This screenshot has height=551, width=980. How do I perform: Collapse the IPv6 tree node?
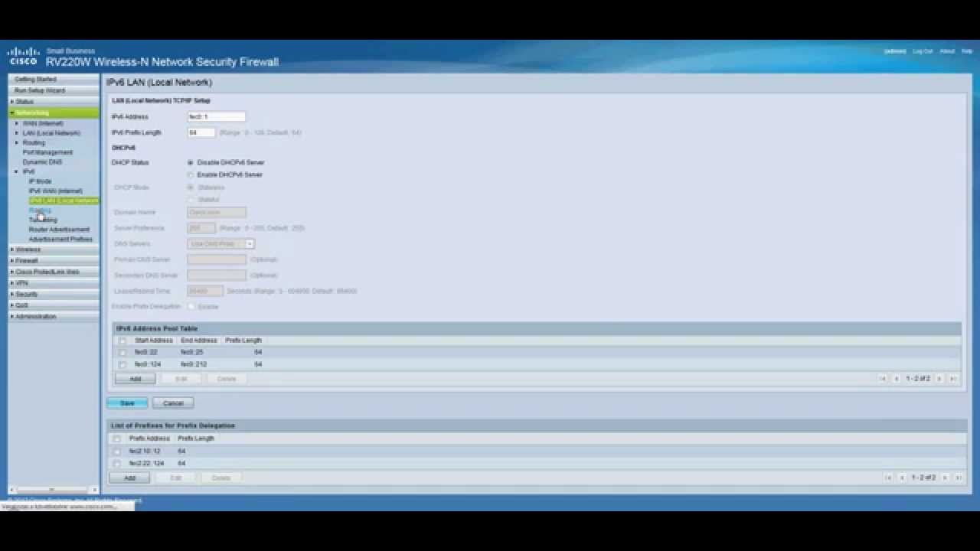point(17,171)
